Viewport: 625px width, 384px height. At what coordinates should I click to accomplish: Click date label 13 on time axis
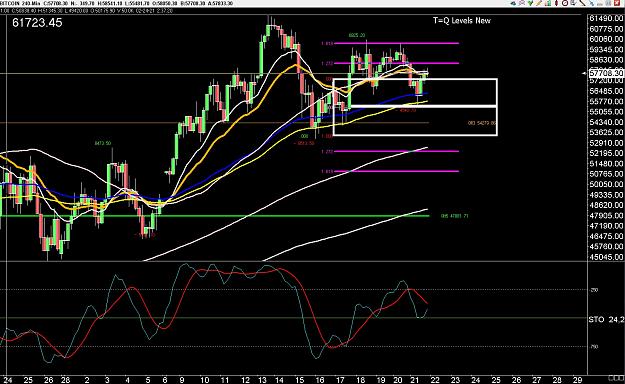tap(261, 380)
